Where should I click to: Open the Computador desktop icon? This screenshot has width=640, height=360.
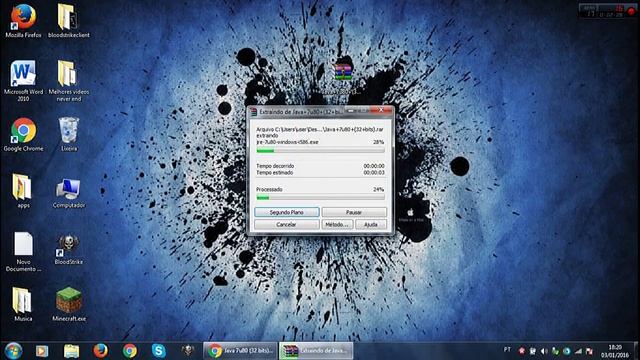coord(69,193)
